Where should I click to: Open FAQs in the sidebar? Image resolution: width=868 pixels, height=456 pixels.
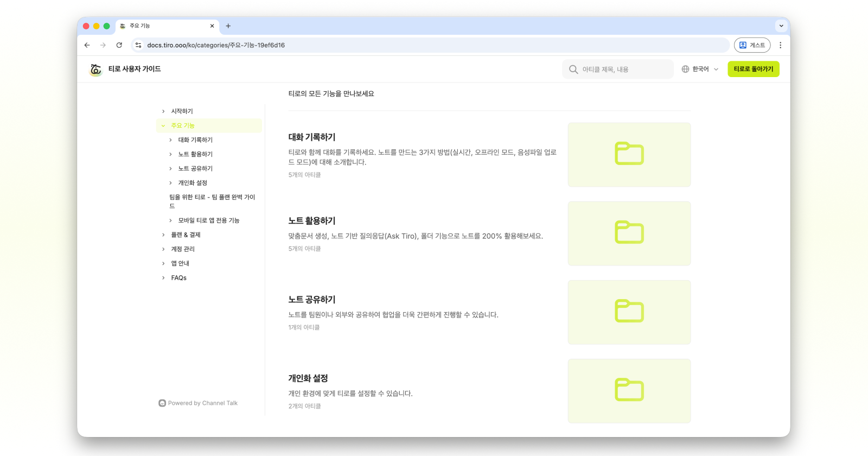click(x=179, y=278)
